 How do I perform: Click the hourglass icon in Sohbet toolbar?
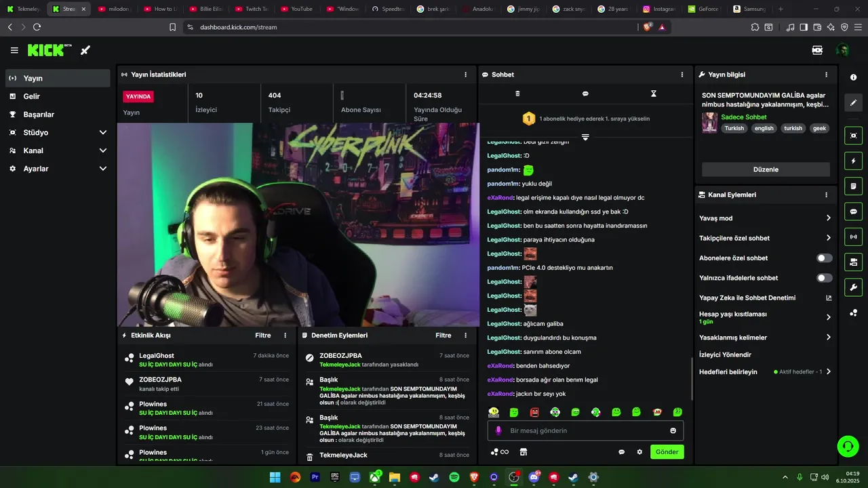tap(654, 94)
